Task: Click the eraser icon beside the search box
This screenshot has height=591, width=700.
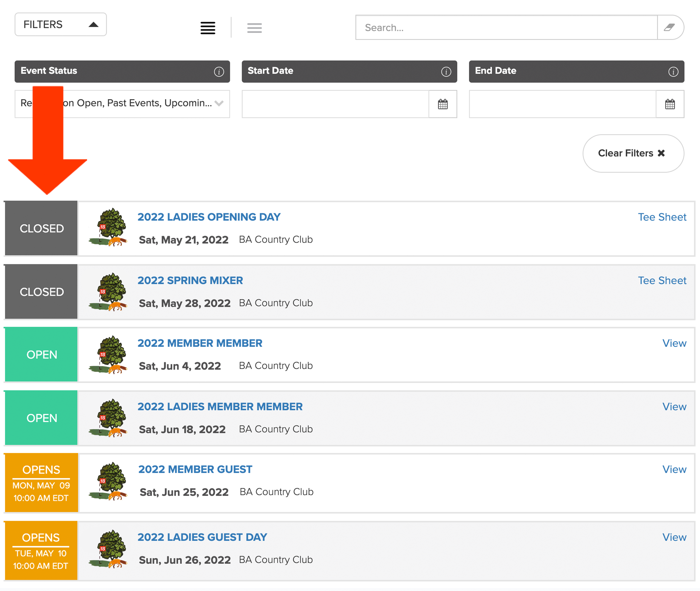Action: point(669,27)
